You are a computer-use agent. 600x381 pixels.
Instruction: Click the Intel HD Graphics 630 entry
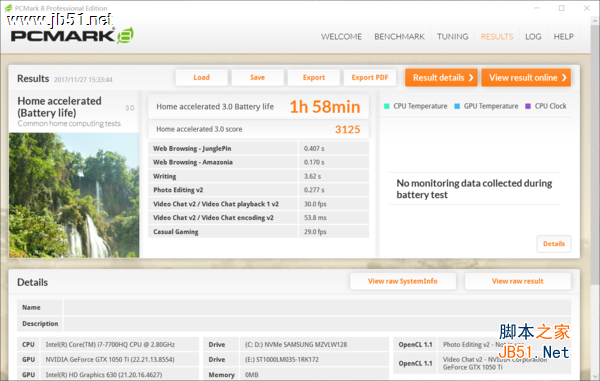(x=104, y=375)
